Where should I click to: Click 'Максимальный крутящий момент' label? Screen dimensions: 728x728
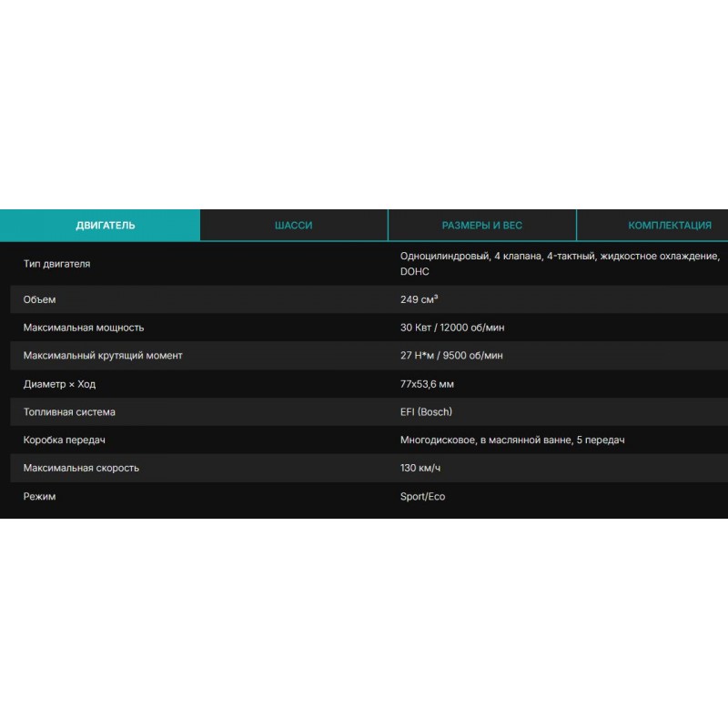[103, 356]
